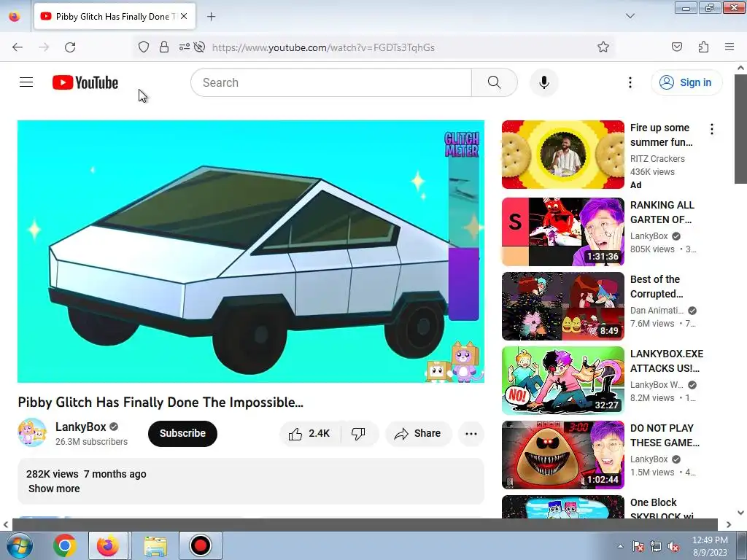Expand description with Show more
The height and width of the screenshot is (560, 747).
point(54,489)
